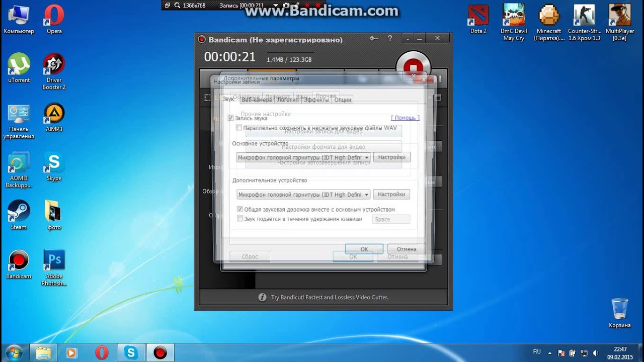Select the Dota 2 desktop shortcut
Viewport: 644px width, 362px height.
(x=478, y=19)
